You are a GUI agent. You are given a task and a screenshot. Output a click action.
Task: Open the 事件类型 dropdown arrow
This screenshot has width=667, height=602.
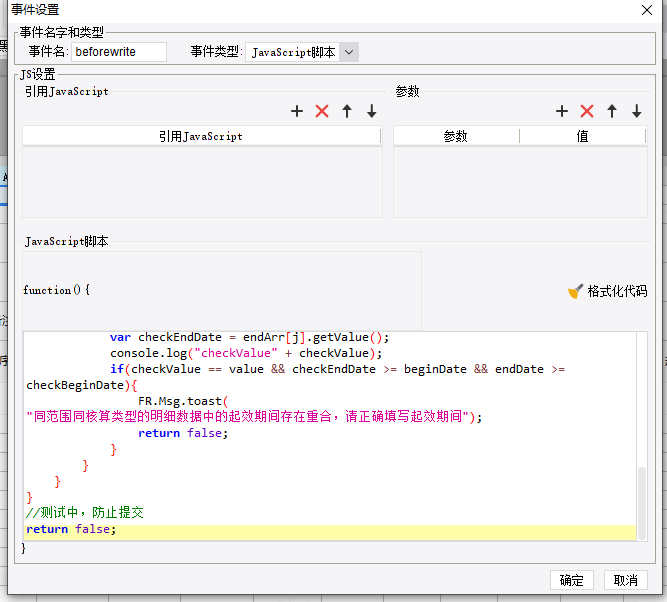point(349,52)
